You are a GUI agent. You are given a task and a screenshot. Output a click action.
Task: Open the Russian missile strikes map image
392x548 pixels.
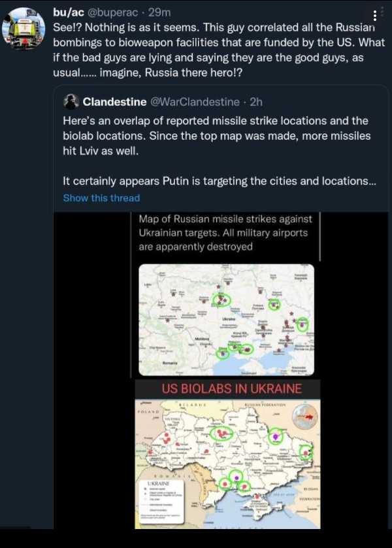click(226, 320)
